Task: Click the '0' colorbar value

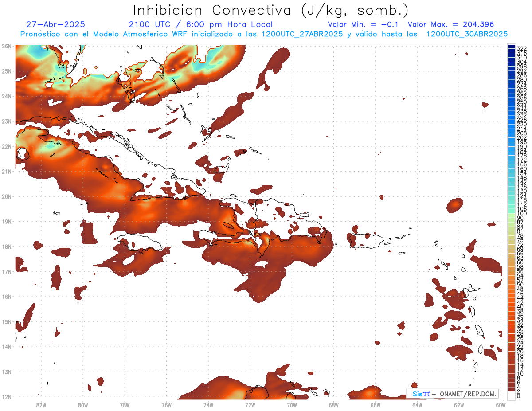Action: click(x=519, y=396)
